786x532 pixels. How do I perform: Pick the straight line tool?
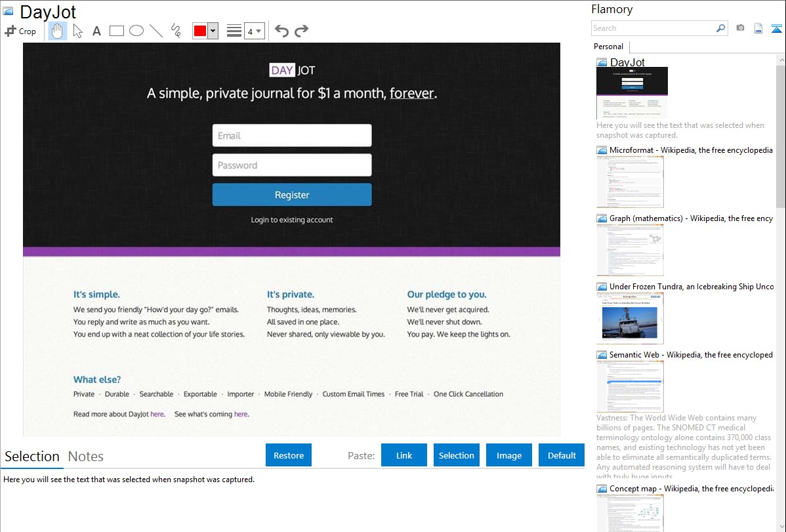[x=156, y=31]
